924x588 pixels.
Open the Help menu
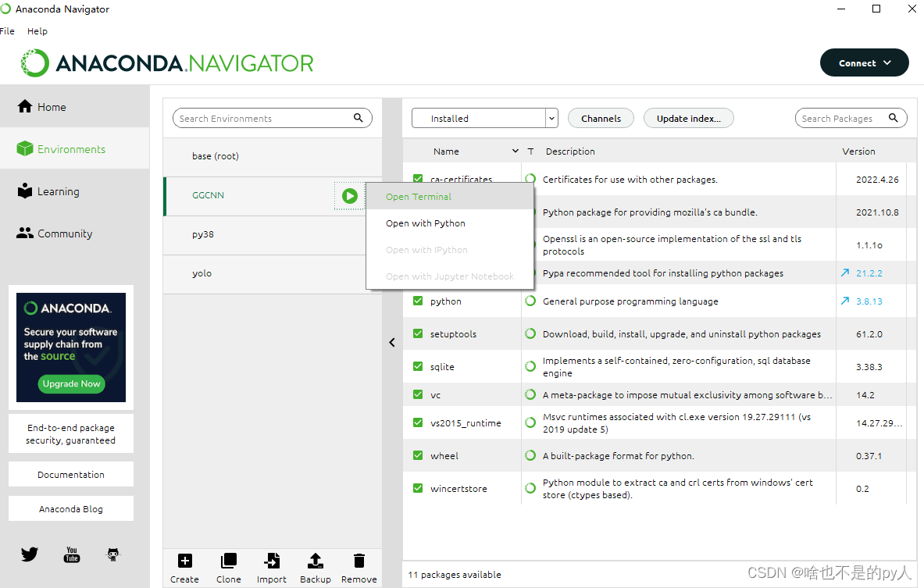click(x=37, y=31)
